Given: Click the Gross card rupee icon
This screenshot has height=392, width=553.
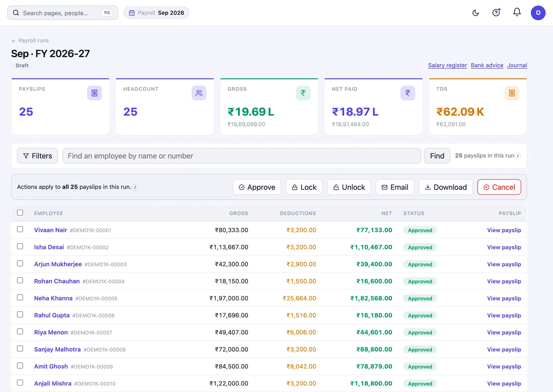Looking at the screenshot, I should pyautogui.click(x=303, y=93).
